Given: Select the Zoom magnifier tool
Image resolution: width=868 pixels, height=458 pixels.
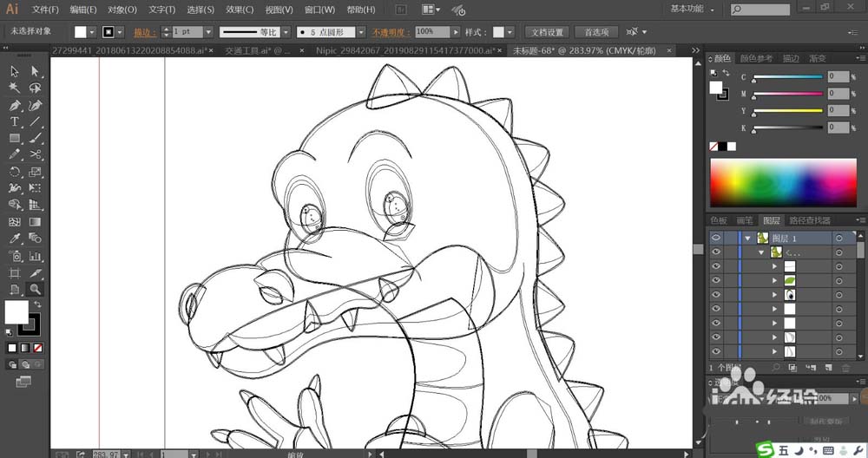Looking at the screenshot, I should [35, 289].
